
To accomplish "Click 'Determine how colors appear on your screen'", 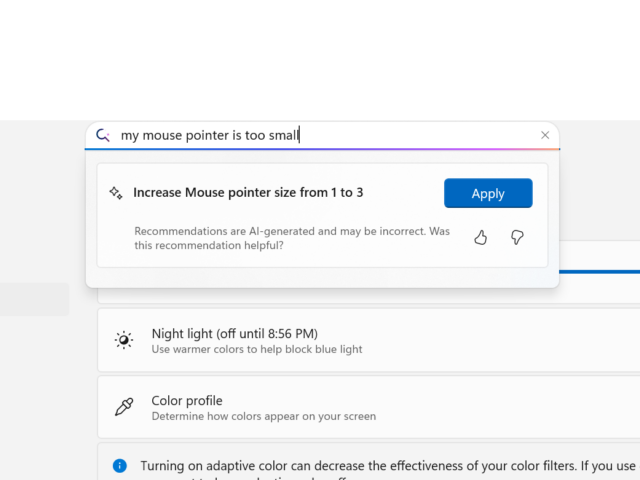I will click(263, 416).
